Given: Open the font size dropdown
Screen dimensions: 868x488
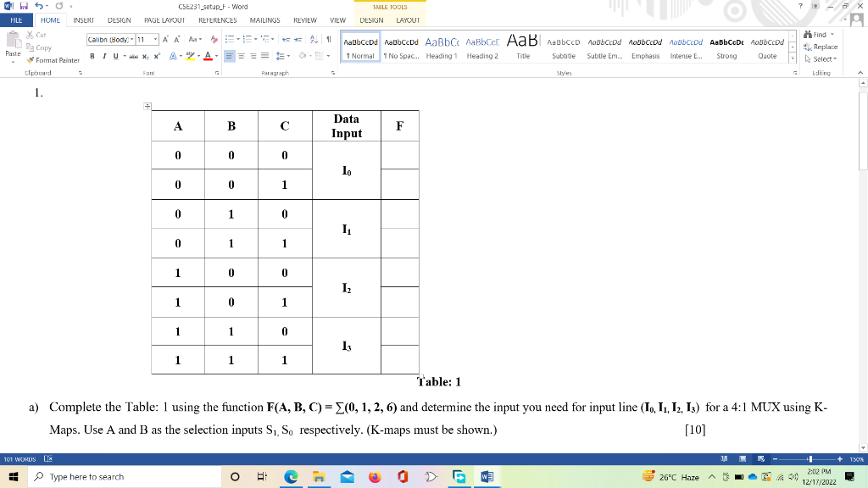Looking at the screenshot, I should click(x=156, y=39).
